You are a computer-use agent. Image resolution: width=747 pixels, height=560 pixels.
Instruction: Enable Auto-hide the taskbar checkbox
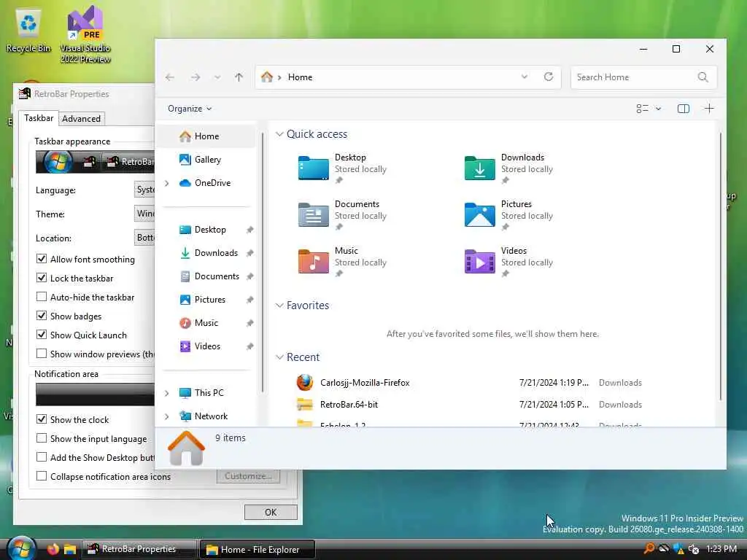pos(42,297)
